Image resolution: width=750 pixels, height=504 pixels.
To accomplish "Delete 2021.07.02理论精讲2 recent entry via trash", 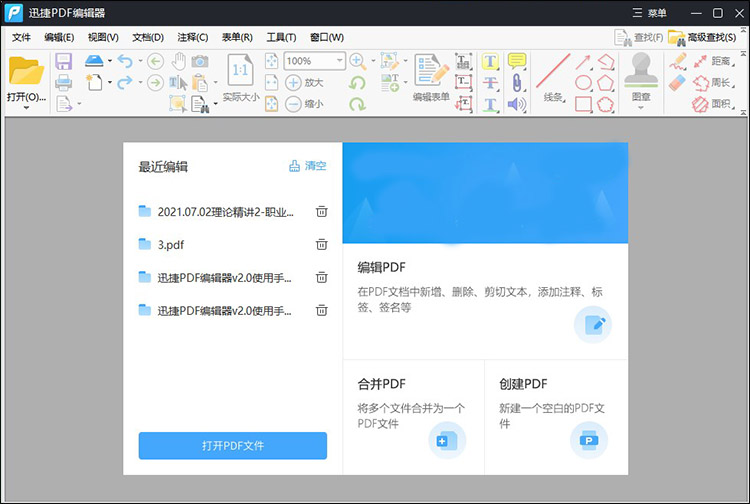I will 321,211.
